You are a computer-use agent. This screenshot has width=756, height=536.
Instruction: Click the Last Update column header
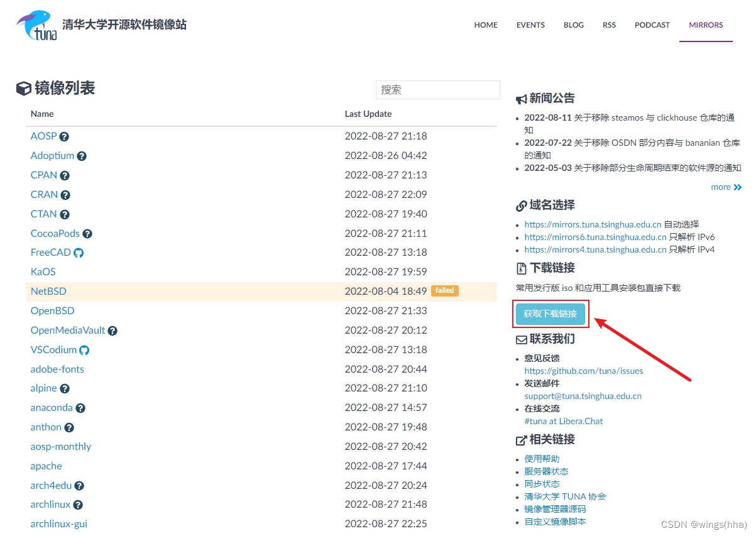coord(368,114)
